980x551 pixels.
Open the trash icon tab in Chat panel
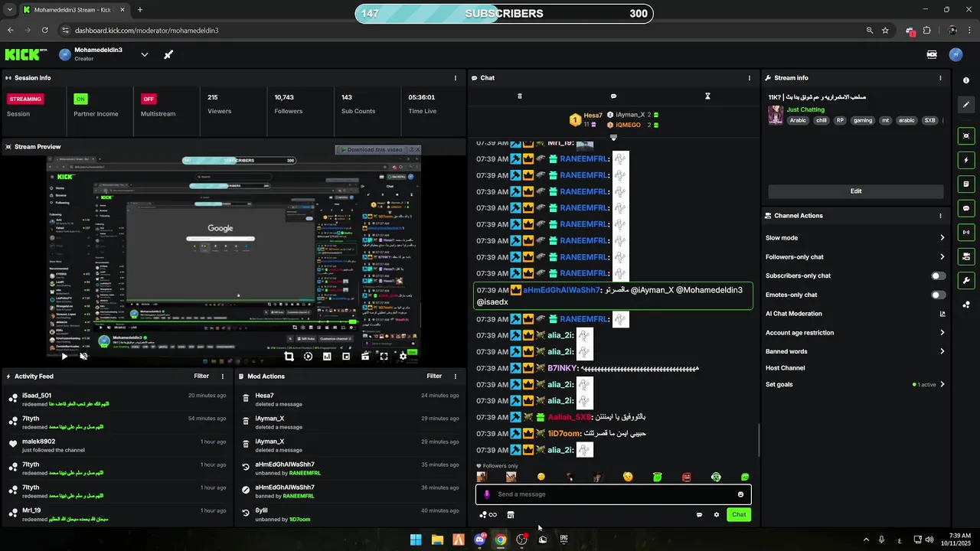(x=520, y=96)
